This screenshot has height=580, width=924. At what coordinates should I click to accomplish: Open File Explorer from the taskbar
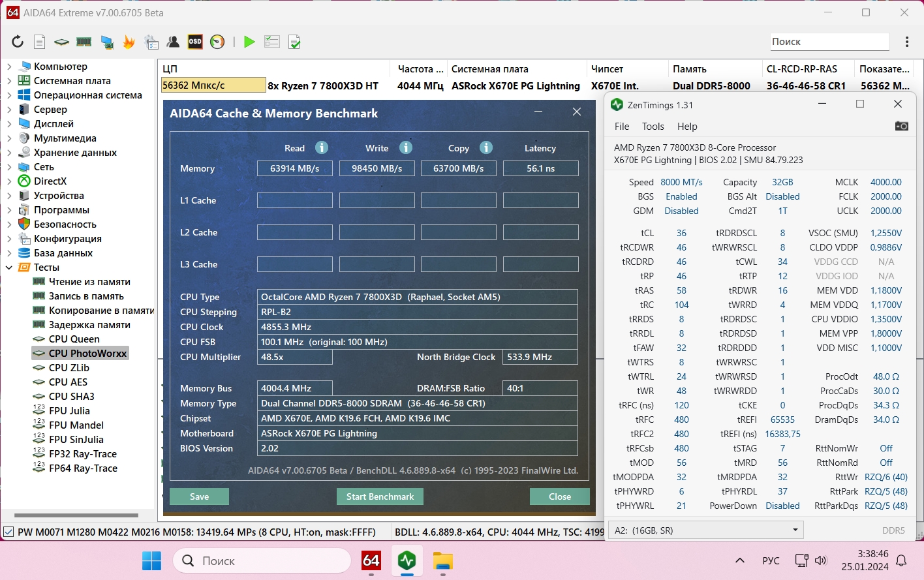443,560
